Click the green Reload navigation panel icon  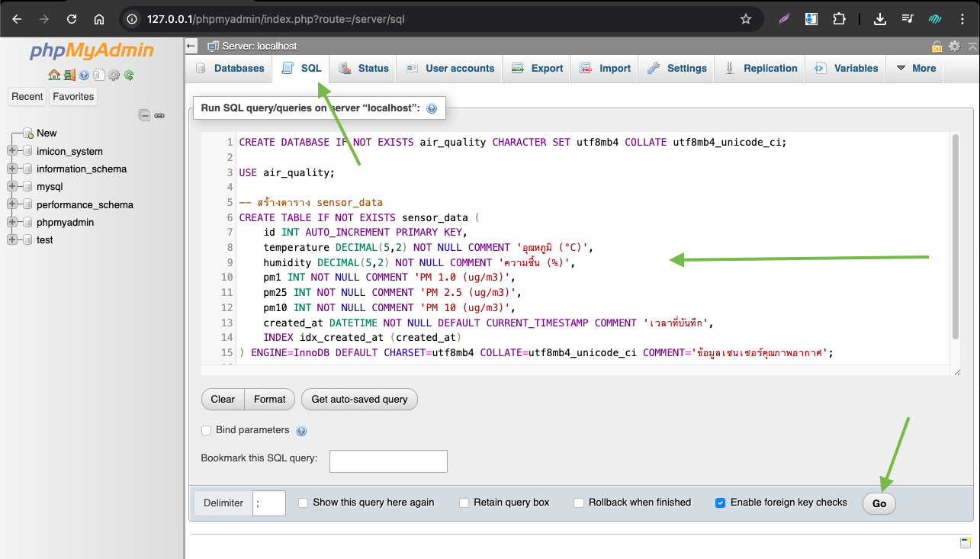[129, 75]
